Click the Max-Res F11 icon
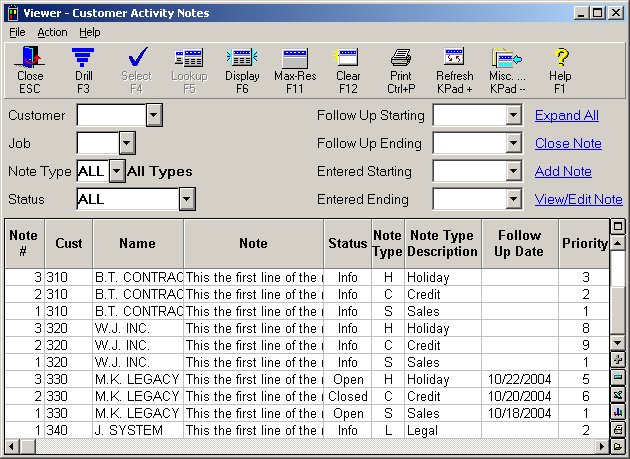The height and width of the screenshot is (459, 630). click(295, 59)
